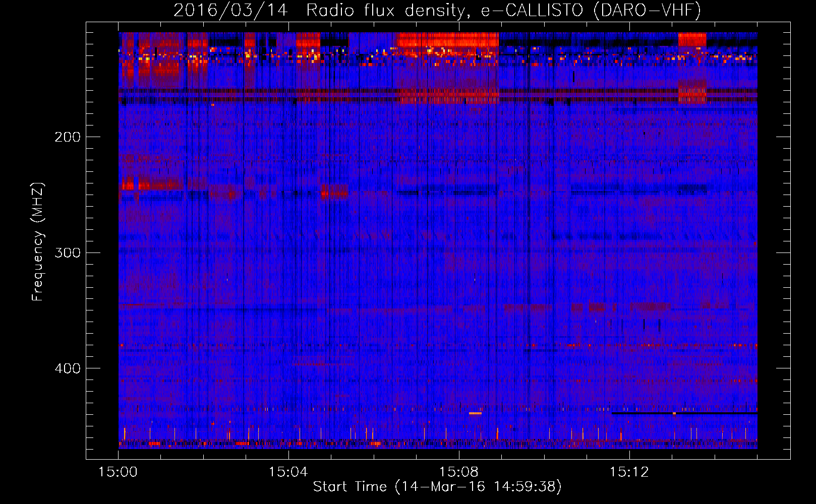Click the 300 frequency tick label
Screen dimensions: 816x504
68,253
